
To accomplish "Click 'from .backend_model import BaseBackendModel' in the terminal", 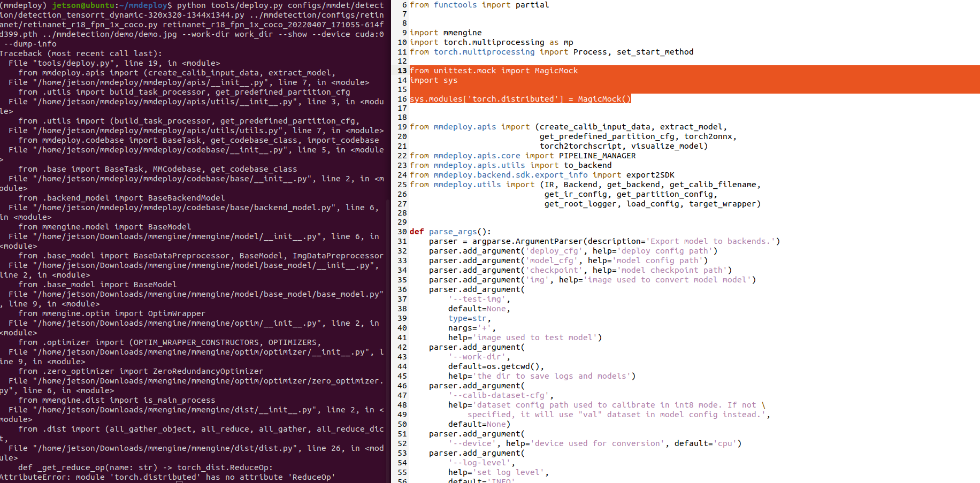I will (121, 198).
